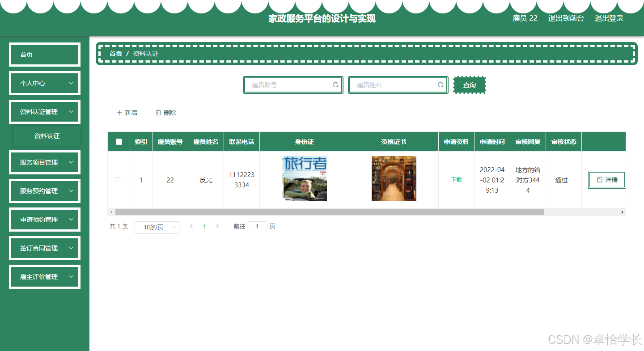Viewport: 644px width, 351px height.
Task: Click the 新增 add button
Action: pos(127,113)
